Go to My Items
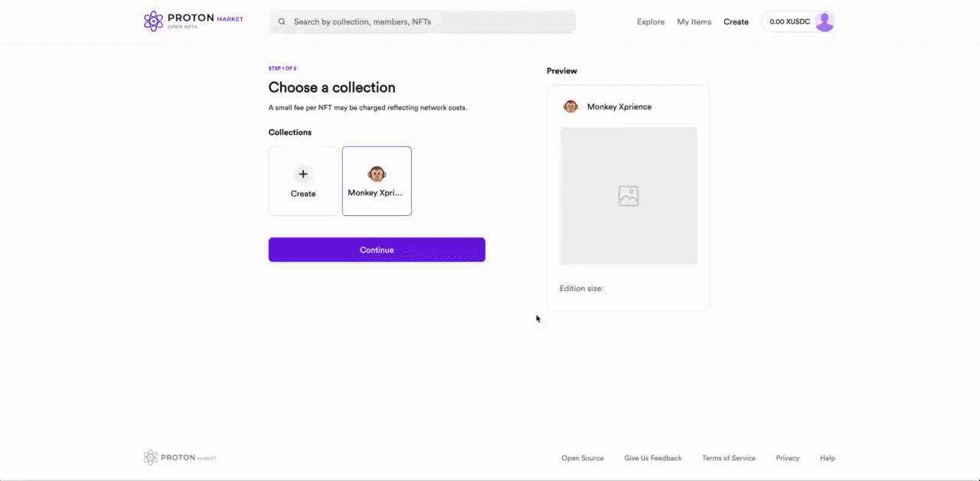980x481 pixels. point(694,22)
